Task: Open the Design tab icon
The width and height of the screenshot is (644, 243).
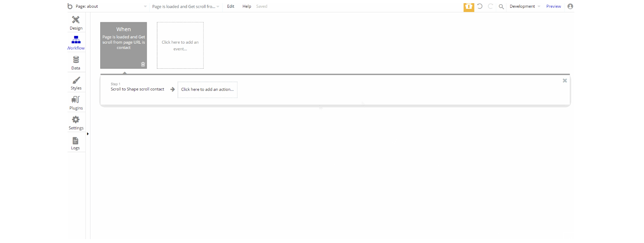Action: coord(76,20)
